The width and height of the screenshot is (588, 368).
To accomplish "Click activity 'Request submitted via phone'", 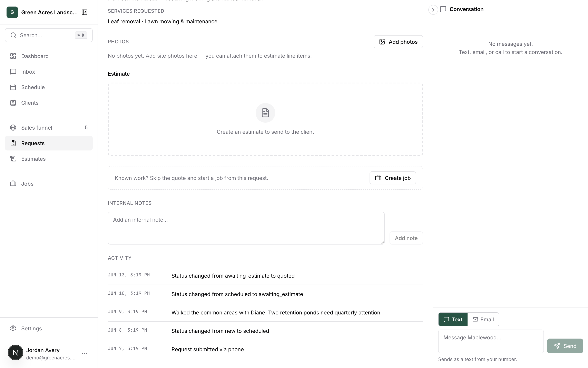I will (x=207, y=349).
